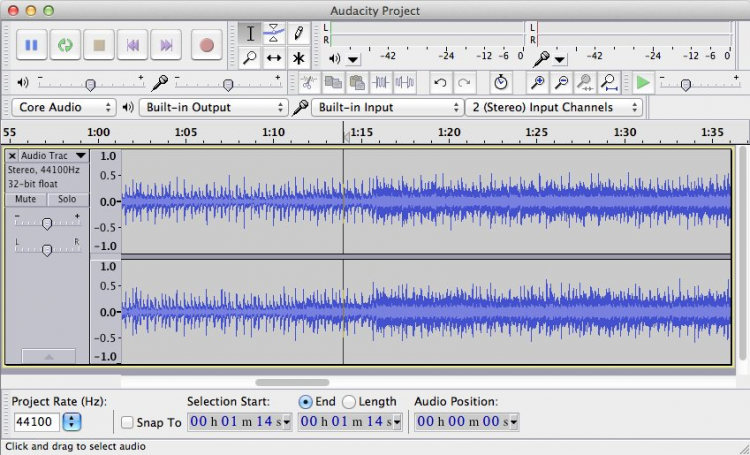750x455 pixels.
Task: Select the Multi-Tool asterisk icon
Action: pyautogui.click(x=298, y=58)
